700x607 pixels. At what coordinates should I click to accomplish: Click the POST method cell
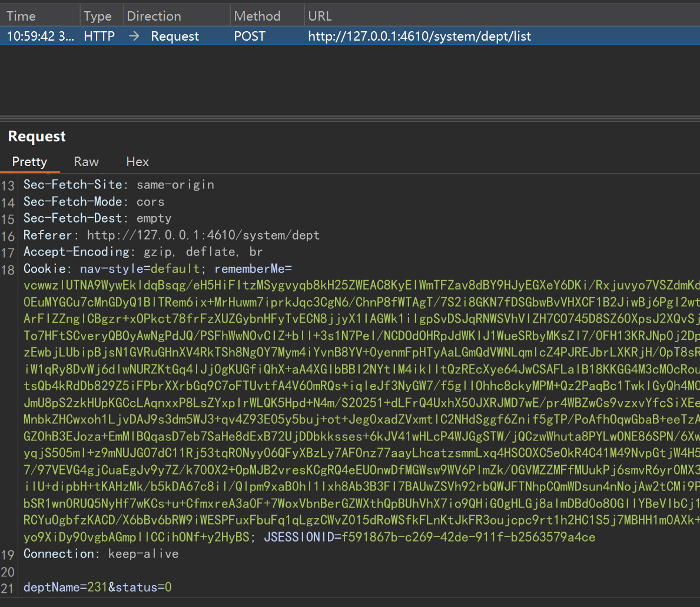(250, 36)
